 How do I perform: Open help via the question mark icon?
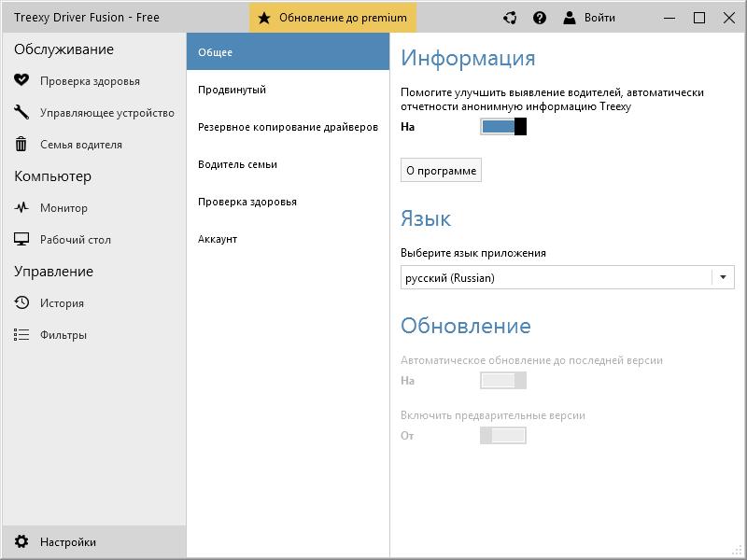coord(540,18)
